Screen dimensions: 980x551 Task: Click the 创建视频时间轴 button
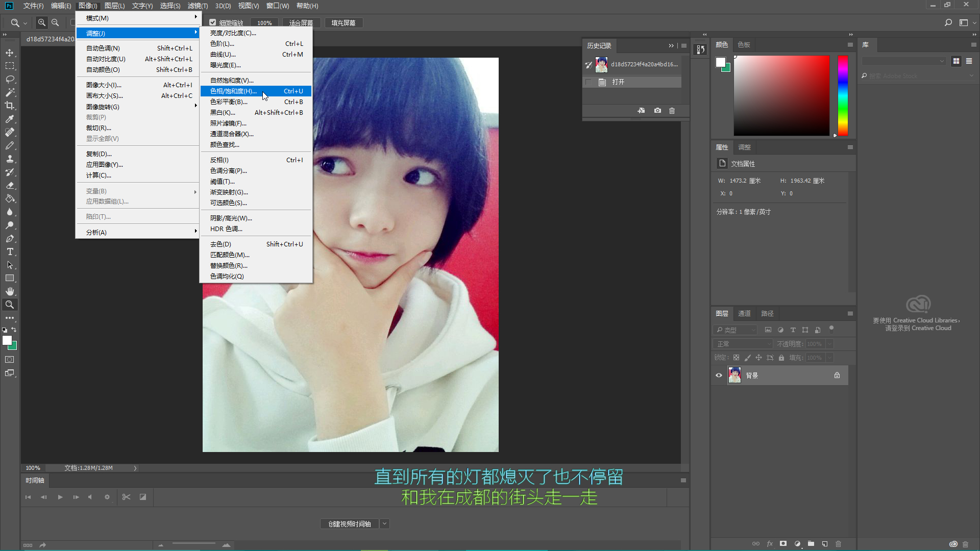[x=350, y=524]
